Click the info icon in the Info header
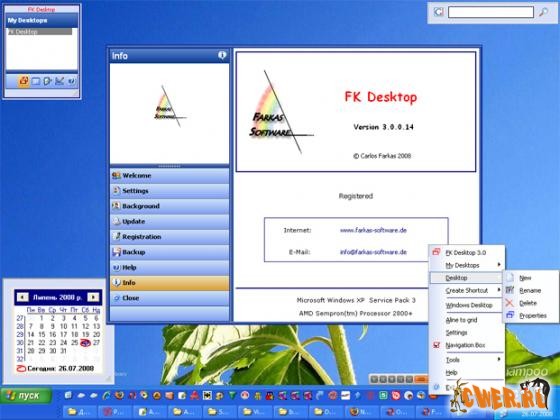This screenshot has width=560, height=420. pos(222,55)
